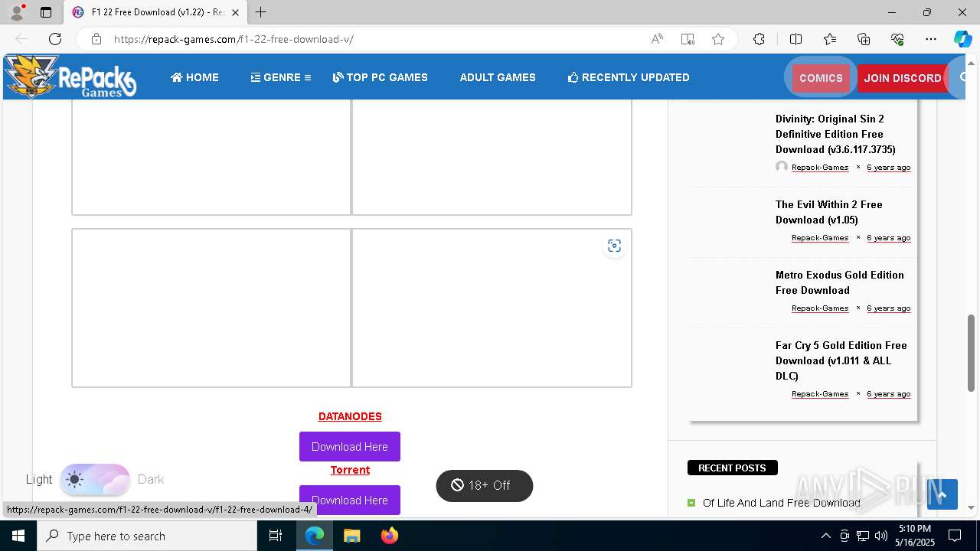980x551 pixels.
Task: Open network status icon in tray
Action: pos(863,536)
